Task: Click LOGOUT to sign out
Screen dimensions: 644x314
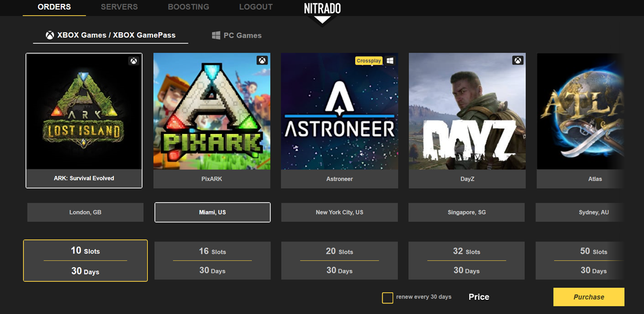Action: pos(256,7)
